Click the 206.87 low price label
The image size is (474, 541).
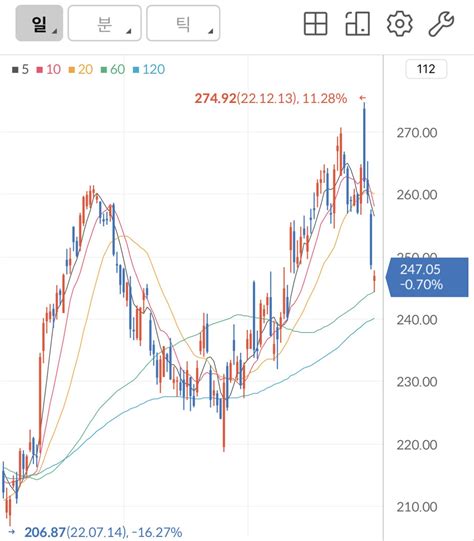(45, 532)
